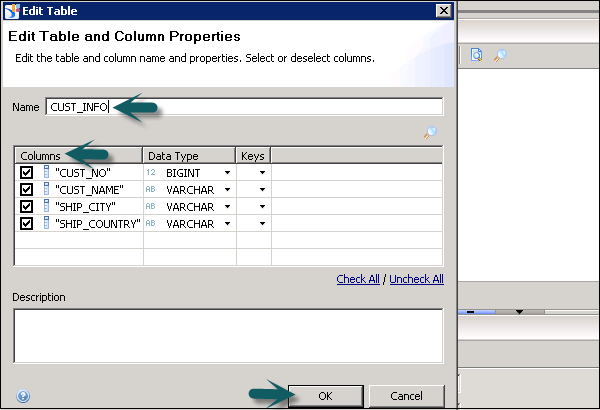Deselect the CUST_NAME column checkbox

click(x=27, y=190)
